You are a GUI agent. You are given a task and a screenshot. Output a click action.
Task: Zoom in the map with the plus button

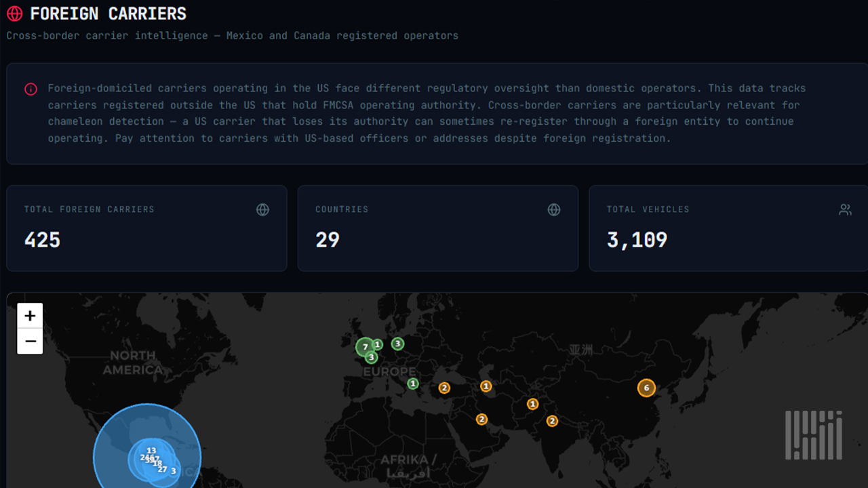pos(30,316)
